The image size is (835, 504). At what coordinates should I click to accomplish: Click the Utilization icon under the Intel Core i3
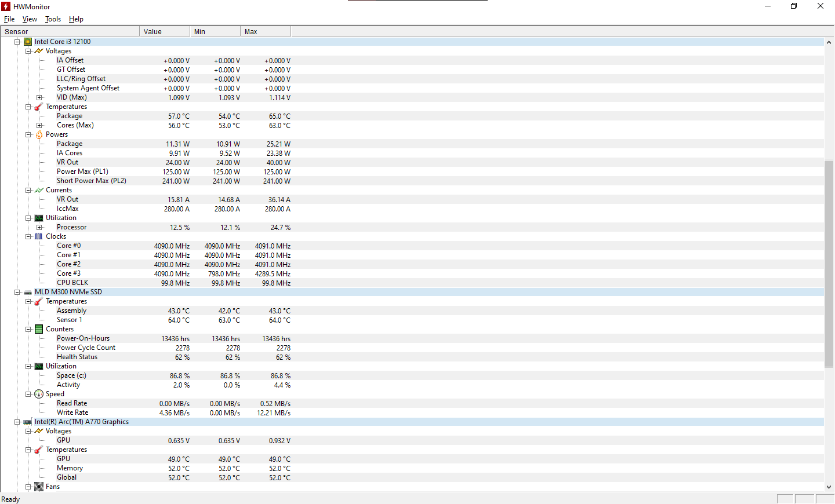coord(39,218)
